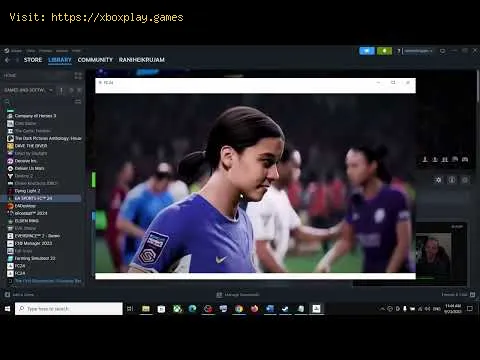
Task: Go back with the Steam back arrow
Action: coord(7,60)
